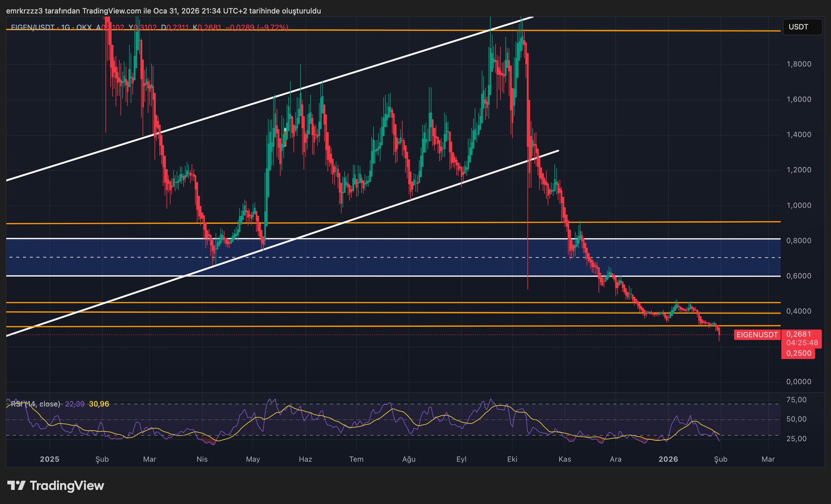This screenshot has width=831, height=504.
Task: Click the 75,00 RSI scale label
Action: (796, 400)
